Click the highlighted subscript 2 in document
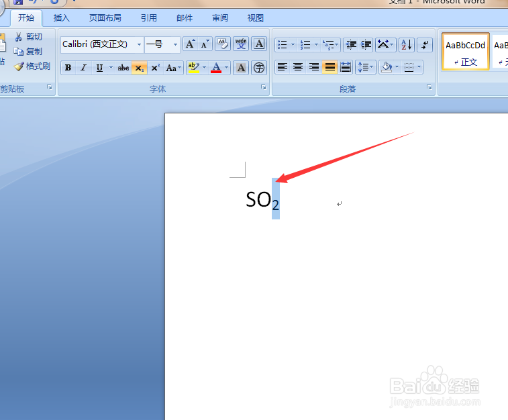508x420 pixels. [x=276, y=205]
